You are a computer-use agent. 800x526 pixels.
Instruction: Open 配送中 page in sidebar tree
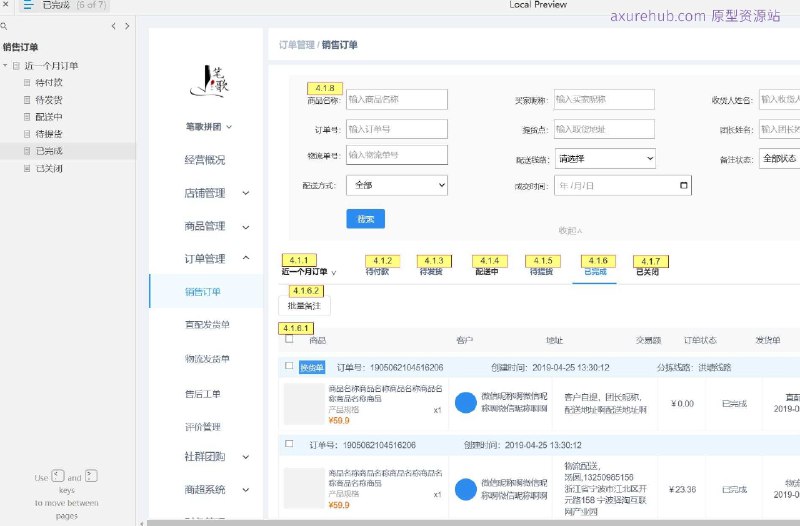(x=48, y=116)
